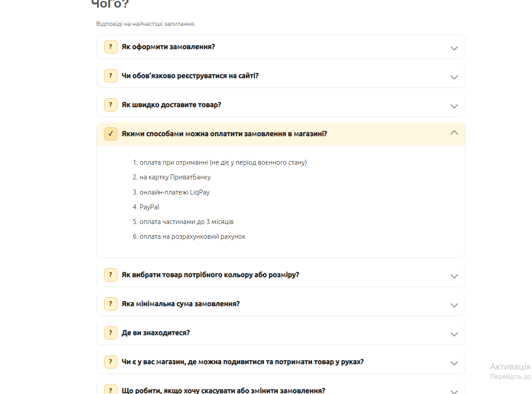532x394 pixels.
Task: Expand the site registration question chevron
Action: pos(454,77)
